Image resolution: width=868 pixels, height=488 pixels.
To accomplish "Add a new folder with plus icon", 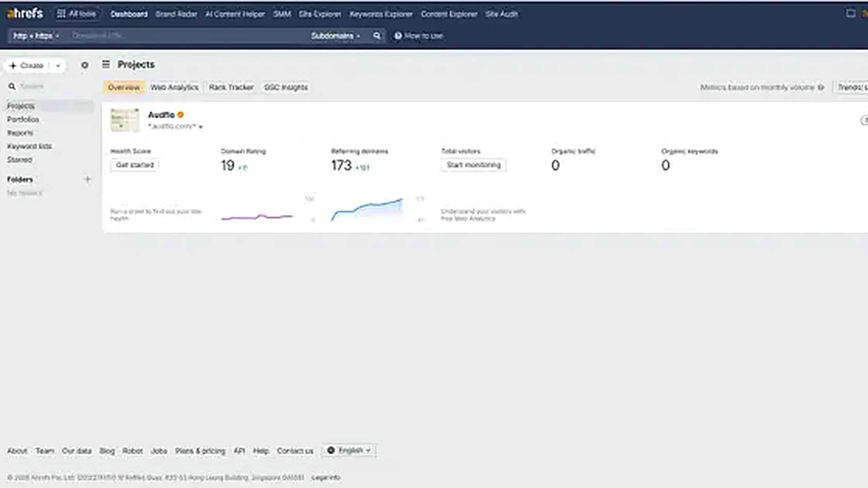I will coord(87,179).
